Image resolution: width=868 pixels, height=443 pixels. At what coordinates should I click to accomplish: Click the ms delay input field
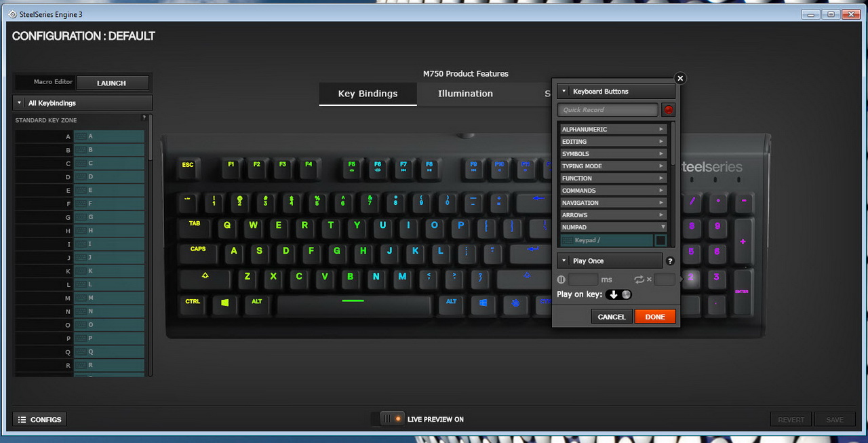(583, 280)
